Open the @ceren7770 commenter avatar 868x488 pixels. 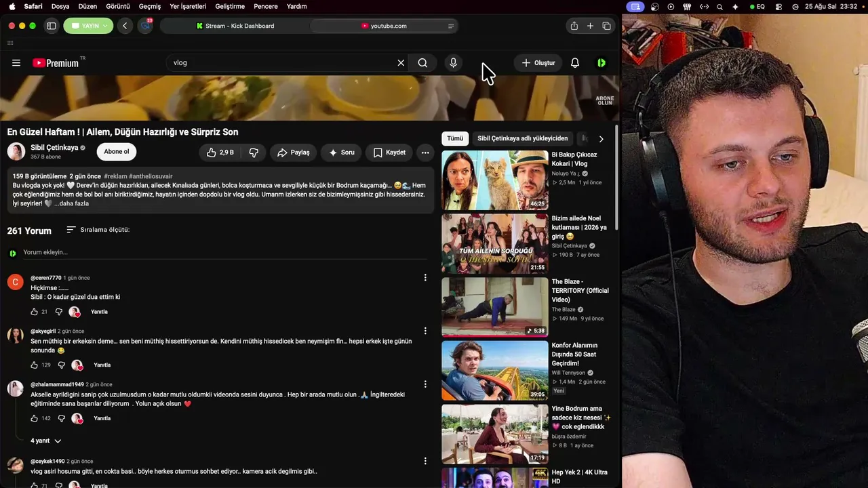pos(16,282)
